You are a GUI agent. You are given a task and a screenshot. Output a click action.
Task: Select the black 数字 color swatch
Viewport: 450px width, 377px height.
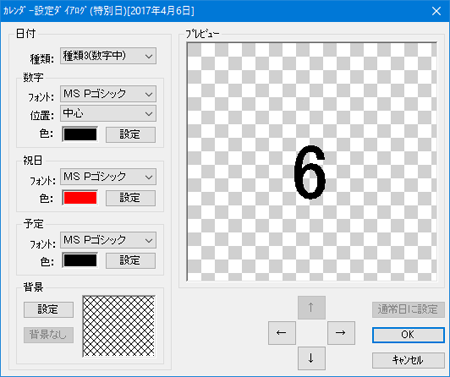tap(80, 134)
